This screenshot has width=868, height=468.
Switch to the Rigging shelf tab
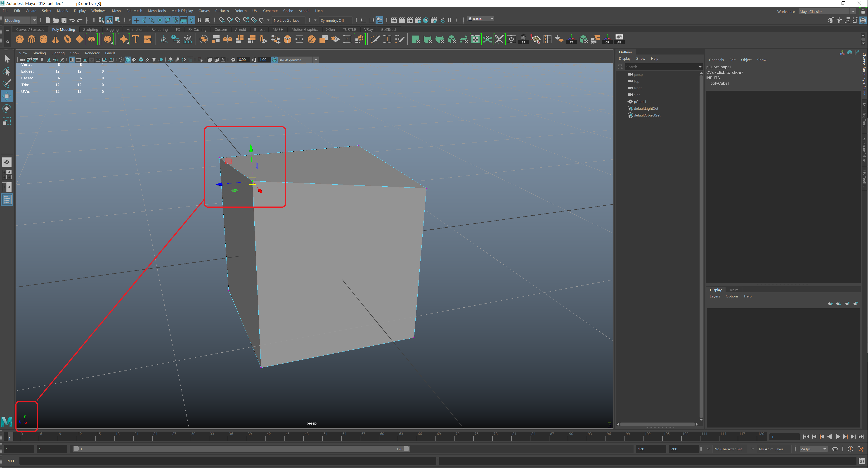pos(112,29)
